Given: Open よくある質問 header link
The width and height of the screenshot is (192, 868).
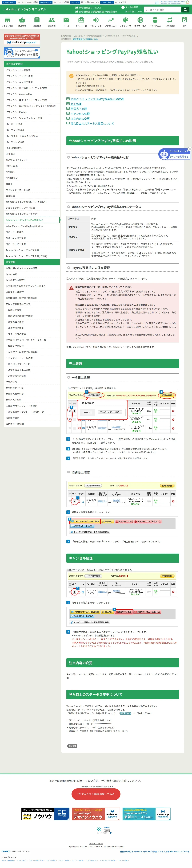Looking at the screenshot, I should pyautogui.click(x=130, y=7).
